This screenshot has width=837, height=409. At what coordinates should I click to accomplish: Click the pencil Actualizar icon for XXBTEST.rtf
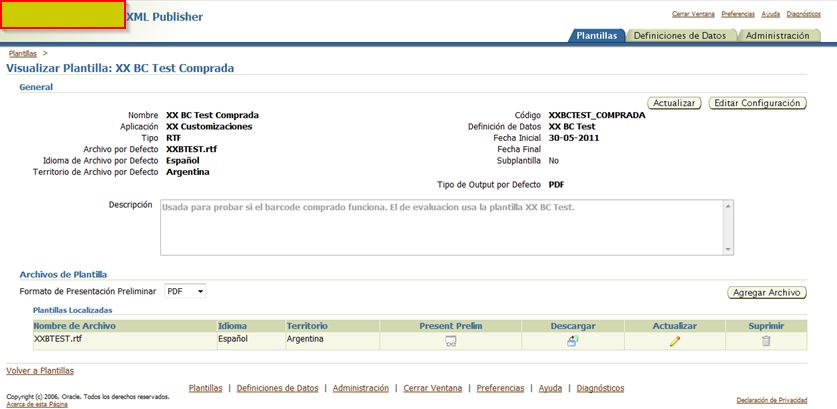coord(675,341)
